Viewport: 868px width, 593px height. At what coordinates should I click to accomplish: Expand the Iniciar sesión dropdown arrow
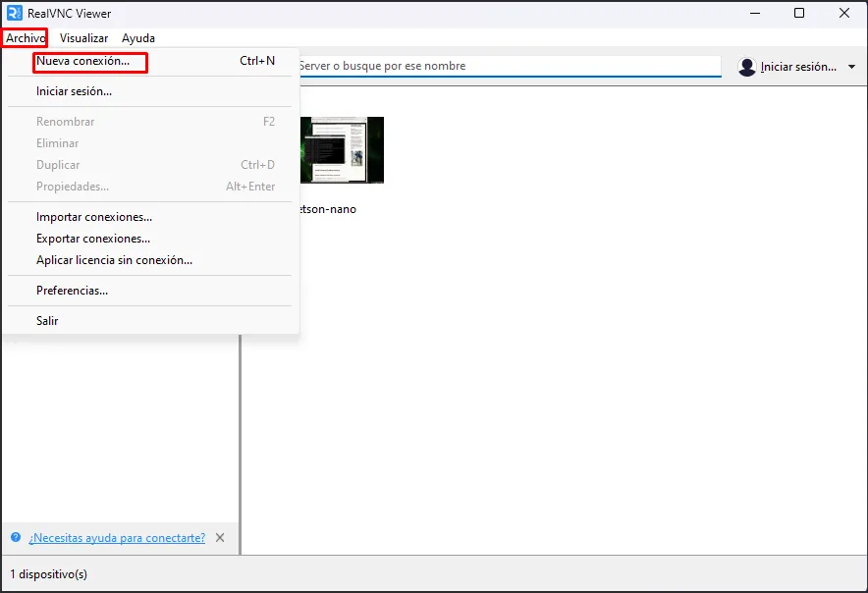click(x=851, y=67)
